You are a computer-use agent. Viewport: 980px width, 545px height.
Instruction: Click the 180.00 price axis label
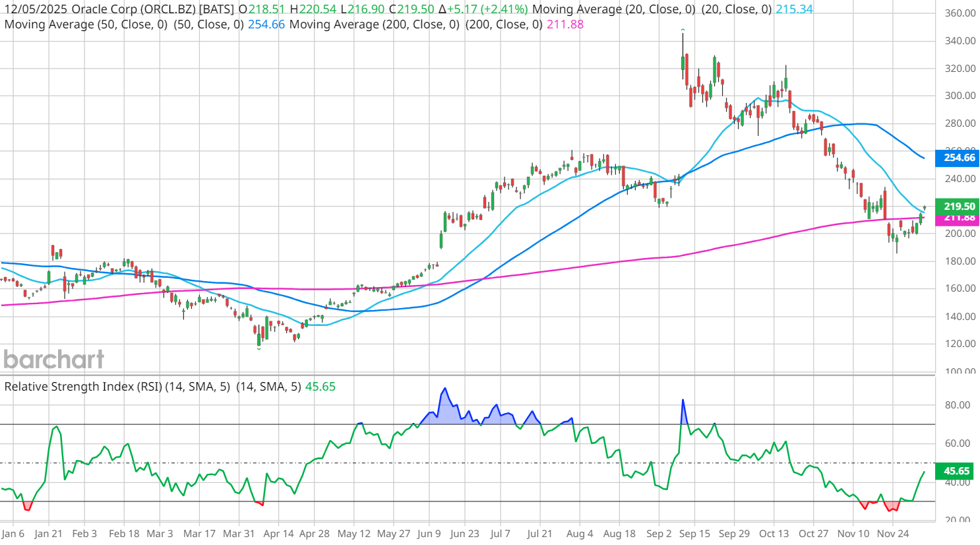tap(960, 261)
